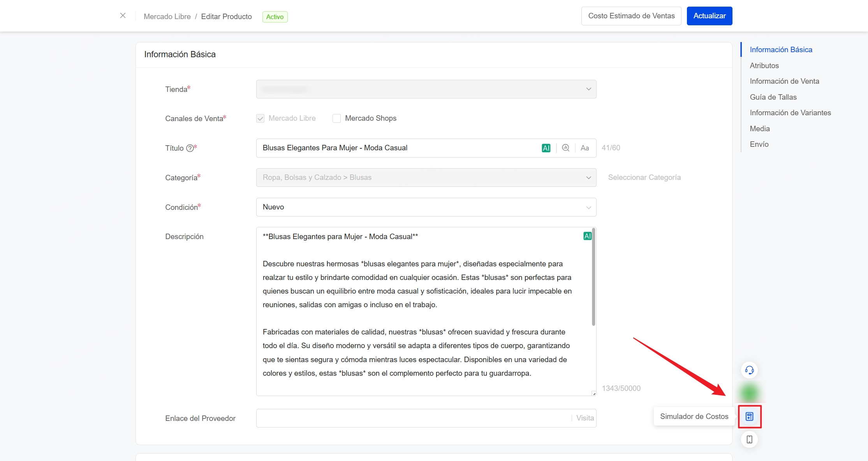868x461 pixels.
Task: Jump to Envío section
Action: click(x=759, y=144)
